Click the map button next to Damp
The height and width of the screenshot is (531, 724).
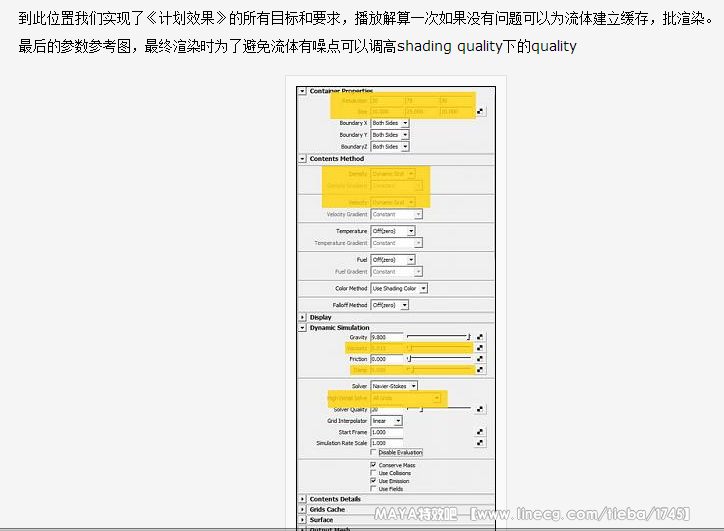pyautogui.click(x=480, y=370)
